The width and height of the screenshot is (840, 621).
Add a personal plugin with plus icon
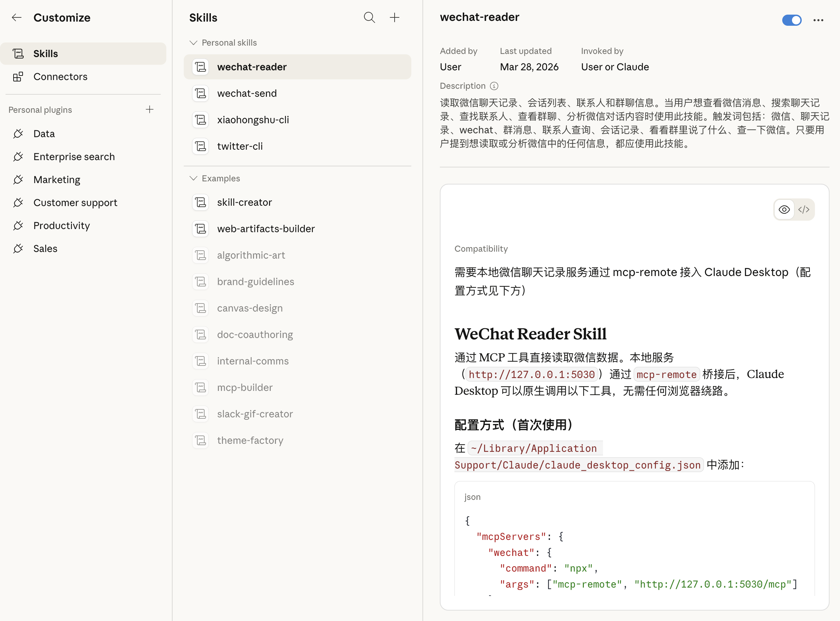pos(150,109)
